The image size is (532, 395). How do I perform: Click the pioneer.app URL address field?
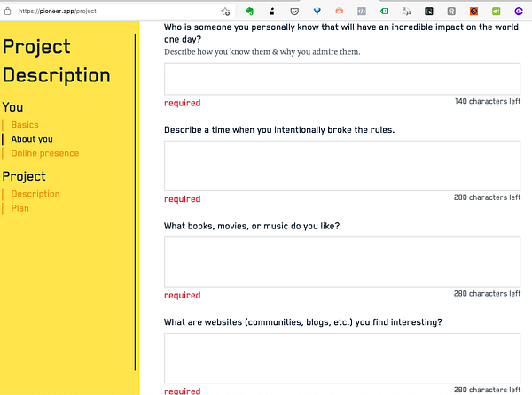58,12
